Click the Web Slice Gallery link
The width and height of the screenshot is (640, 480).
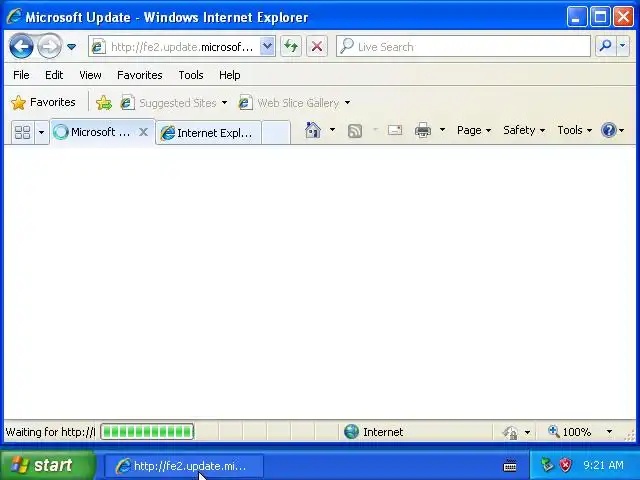[x=289, y=103]
